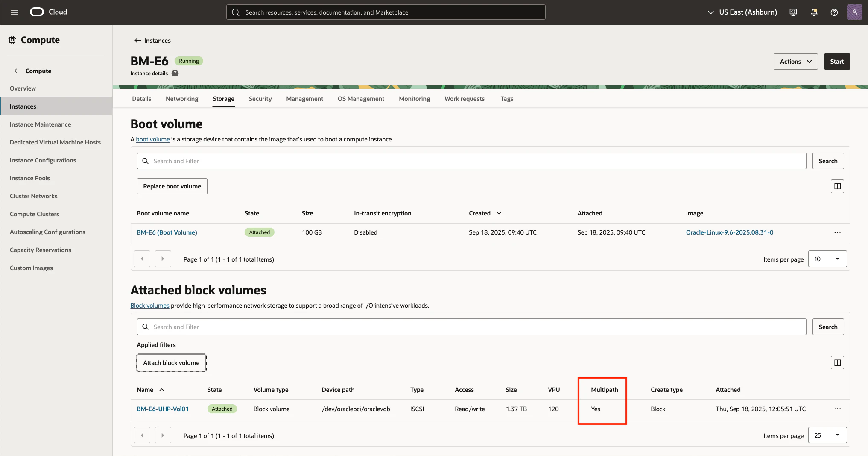Screen dimensions: 868x456
Task: Open the Security tab
Action: (260, 99)
